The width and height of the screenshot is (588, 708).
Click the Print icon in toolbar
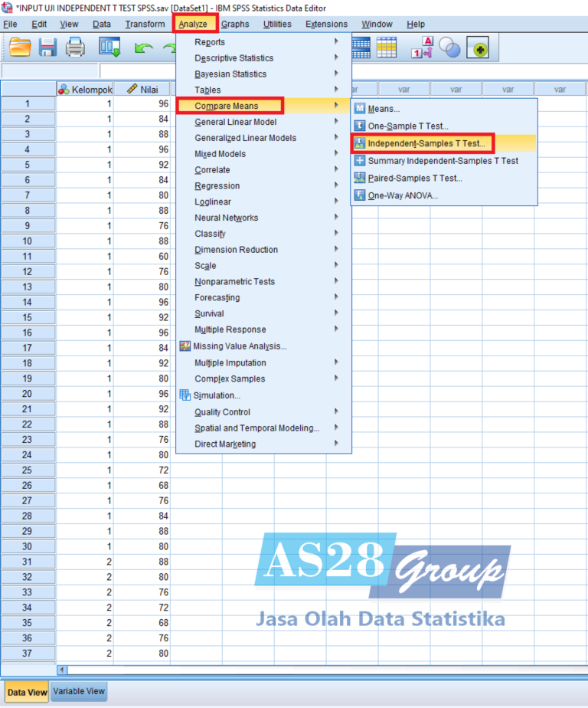click(75, 48)
